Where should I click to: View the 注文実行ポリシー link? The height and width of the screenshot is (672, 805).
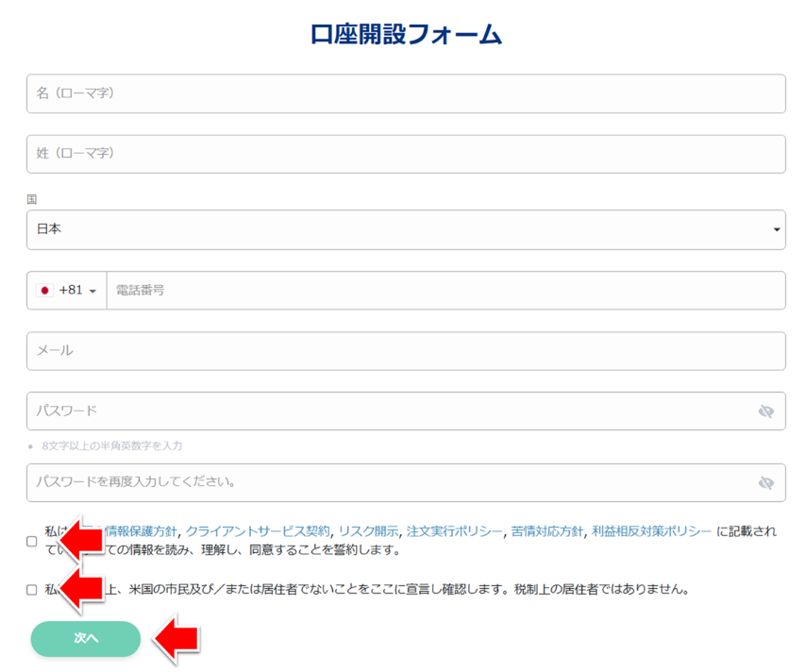click(454, 531)
